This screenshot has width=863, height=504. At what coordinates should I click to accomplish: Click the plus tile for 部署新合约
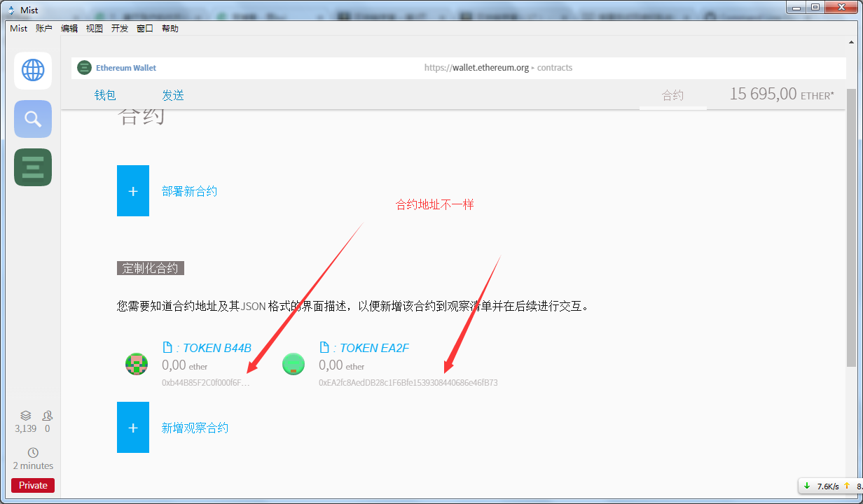point(133,190)
